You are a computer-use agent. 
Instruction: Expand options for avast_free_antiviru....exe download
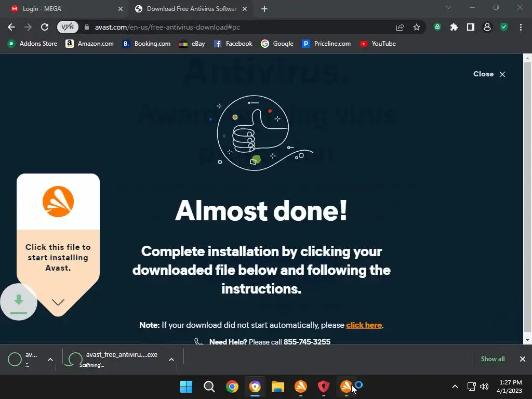(x=171, y=360)
